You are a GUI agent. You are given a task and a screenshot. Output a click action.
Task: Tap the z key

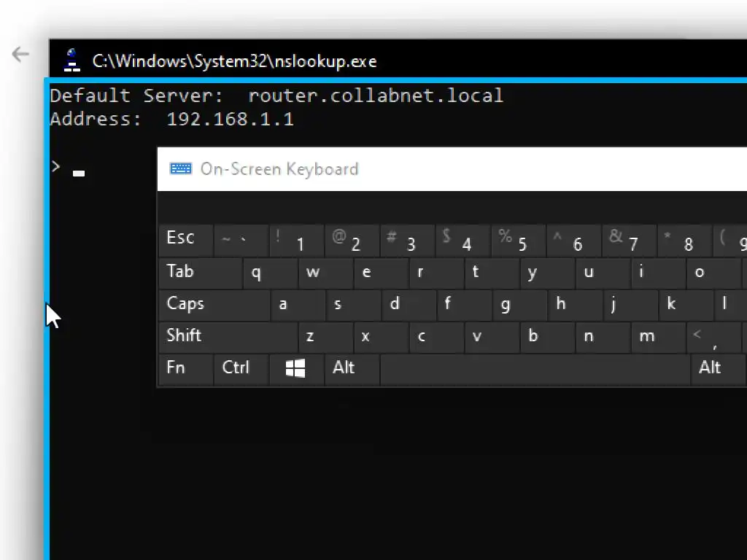pos(325,336)
